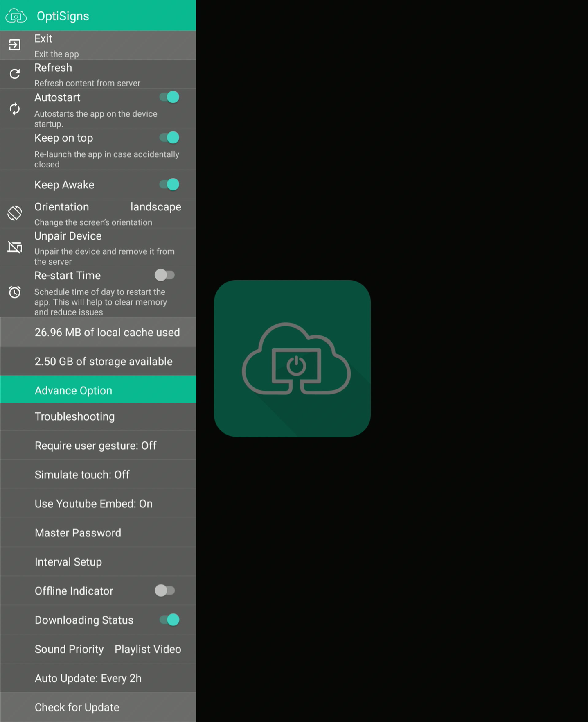Click the Autostart description text
Viewport: 588px width, 722px height.
(x=96, y=119)
